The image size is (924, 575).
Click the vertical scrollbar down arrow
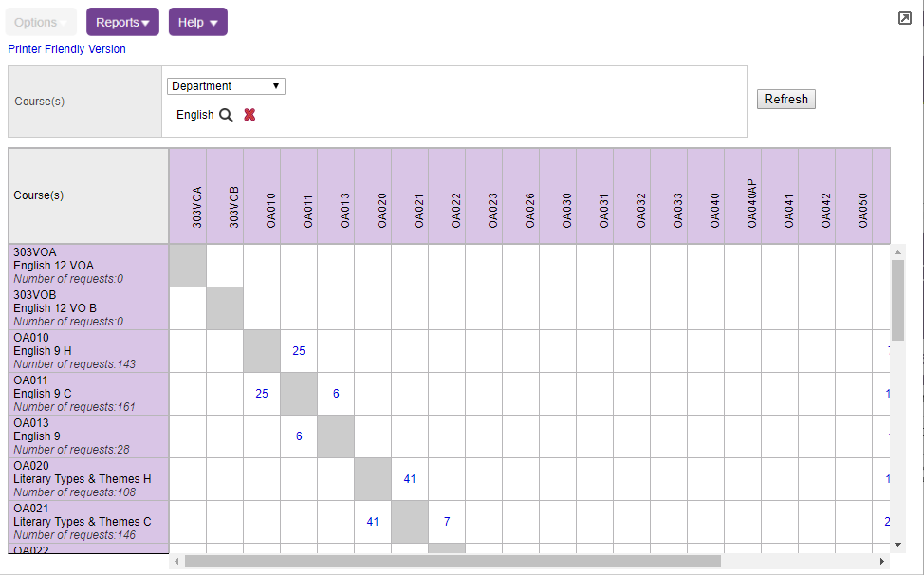click(898, 545)
